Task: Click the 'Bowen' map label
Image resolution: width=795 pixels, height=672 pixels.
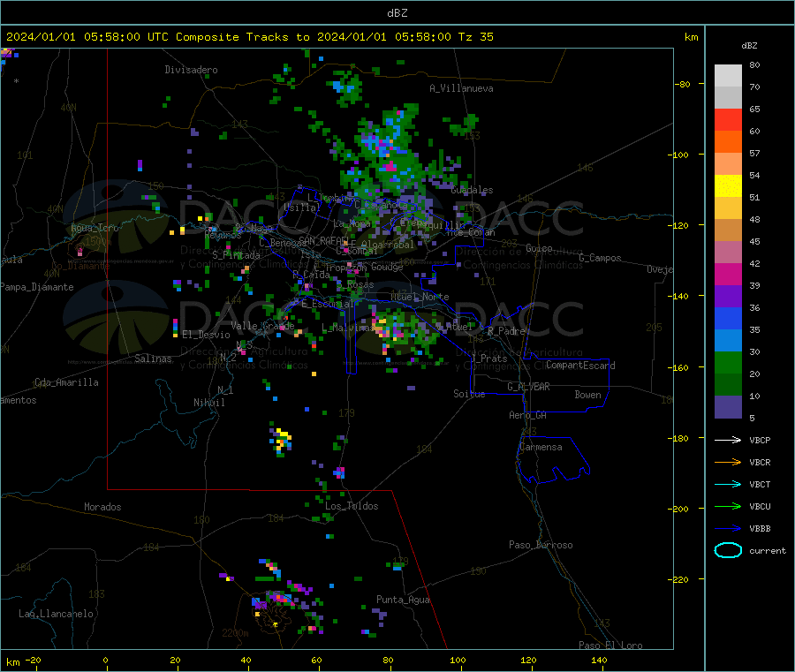Action: coord(587,395)
